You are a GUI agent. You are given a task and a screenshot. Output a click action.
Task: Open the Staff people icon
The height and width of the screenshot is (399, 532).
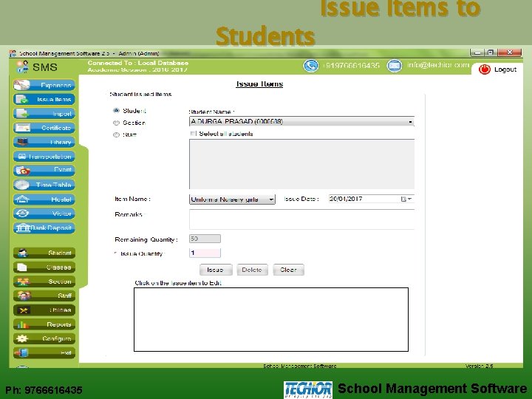(24, 296)
